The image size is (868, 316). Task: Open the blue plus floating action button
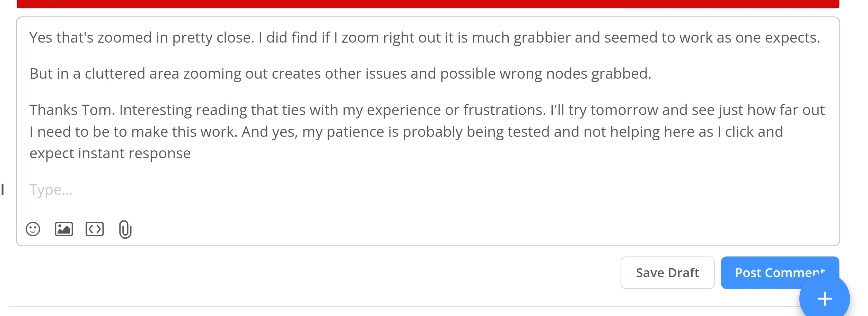[x=824, y=298]
